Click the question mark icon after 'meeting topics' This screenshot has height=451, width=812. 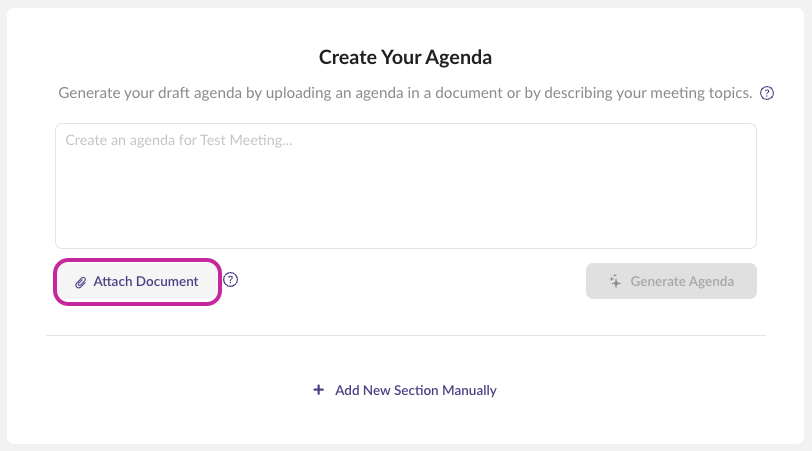(766, 93)
